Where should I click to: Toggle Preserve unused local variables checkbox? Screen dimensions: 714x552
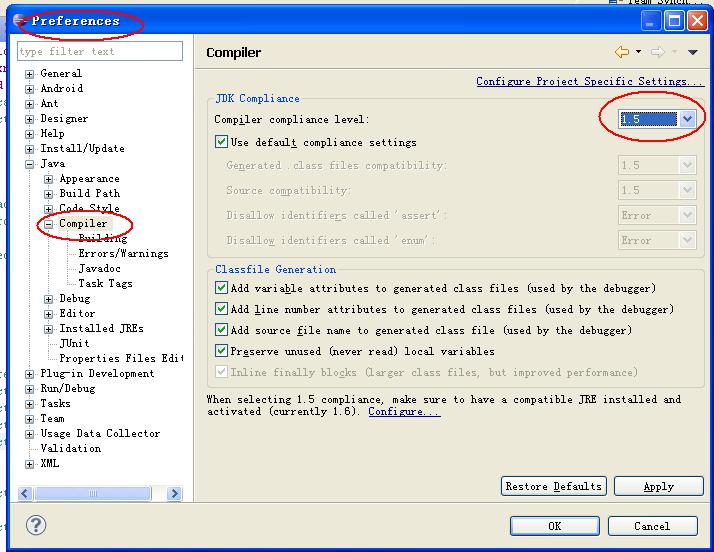pyautogui.click(x=221, y=350)
